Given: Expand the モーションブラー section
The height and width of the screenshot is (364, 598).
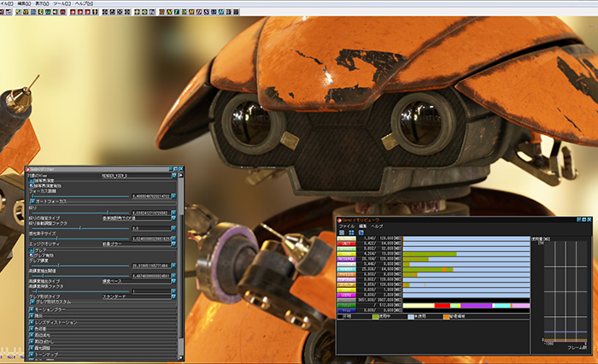Looking at the screenshot, I should click(32, 309).
